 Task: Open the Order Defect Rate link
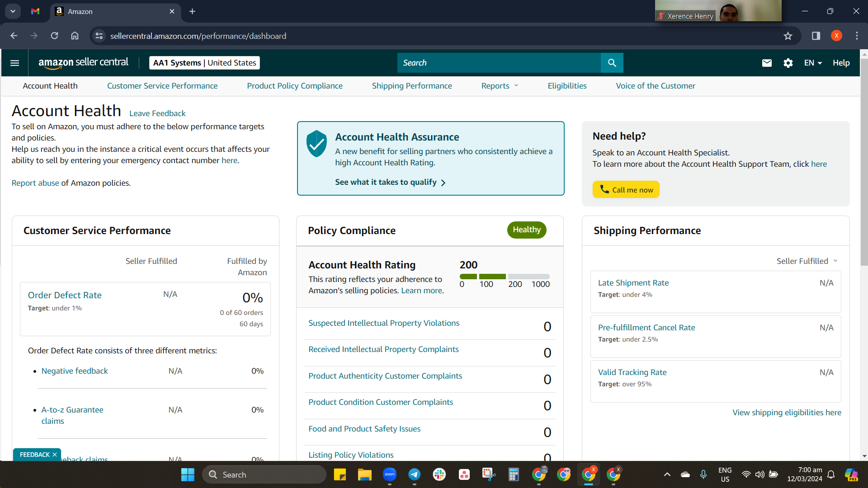coord(65,295)
